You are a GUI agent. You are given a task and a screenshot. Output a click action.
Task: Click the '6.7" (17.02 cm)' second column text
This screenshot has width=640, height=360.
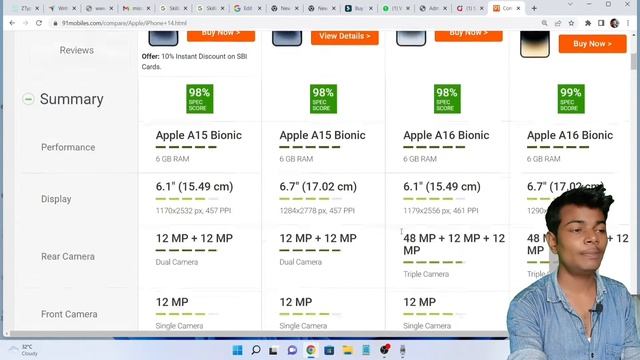[318, 187]
